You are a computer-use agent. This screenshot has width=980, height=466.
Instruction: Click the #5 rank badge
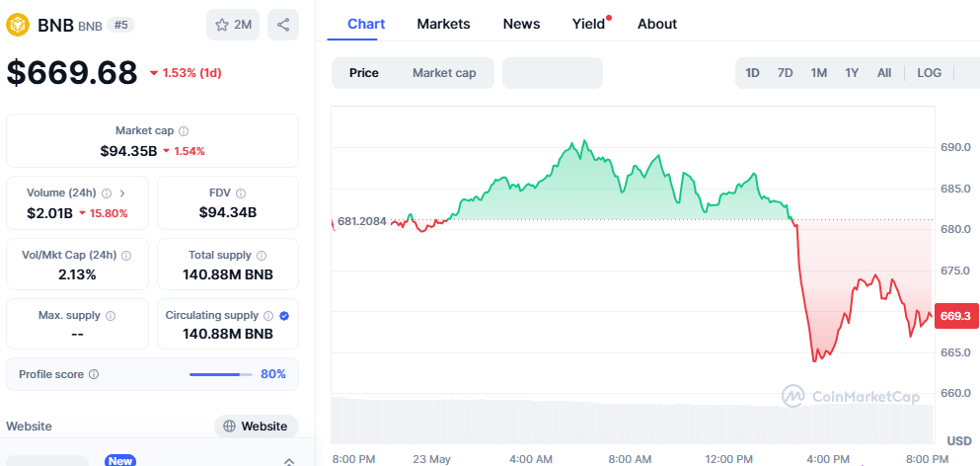[x=120, y=25]
